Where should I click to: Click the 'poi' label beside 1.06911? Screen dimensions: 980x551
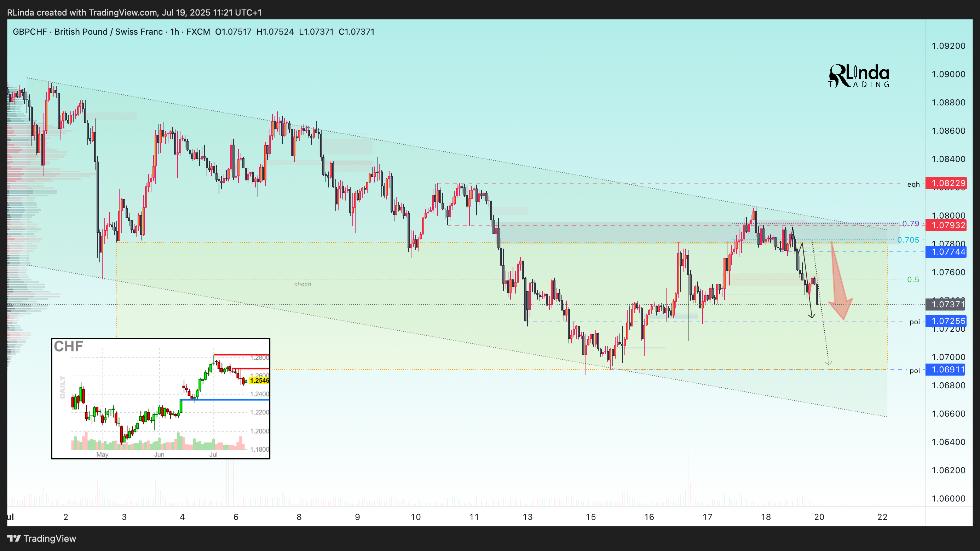click(x=915, y=371)
